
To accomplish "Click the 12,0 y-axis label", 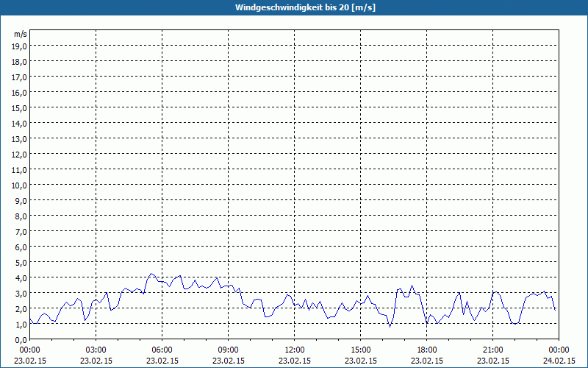I will [x=21, y=155].
